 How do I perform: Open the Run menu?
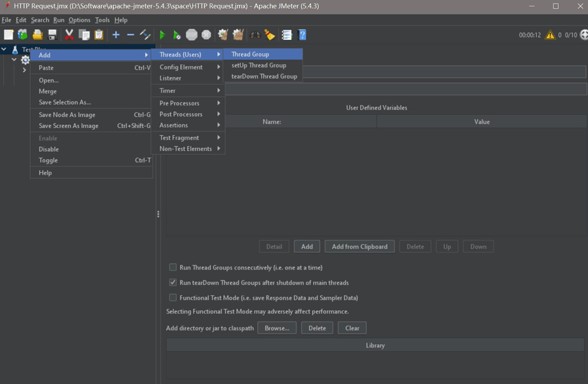59,20
